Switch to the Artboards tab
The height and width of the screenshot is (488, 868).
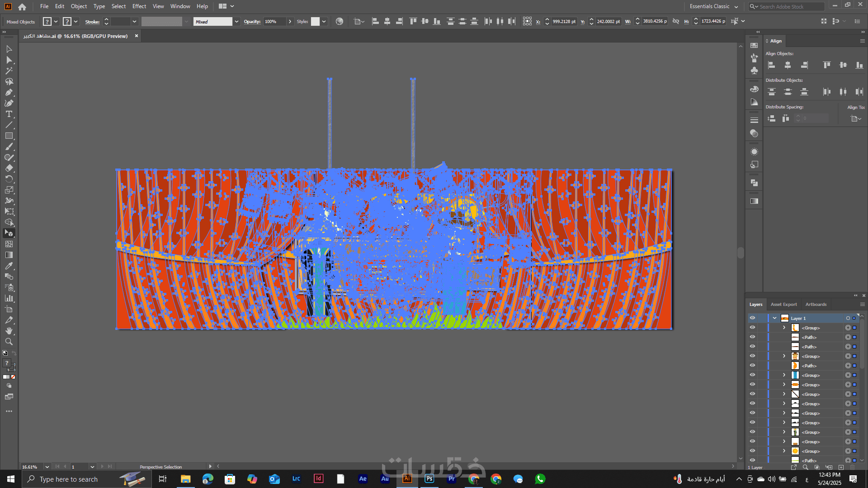tap(816, 305)
